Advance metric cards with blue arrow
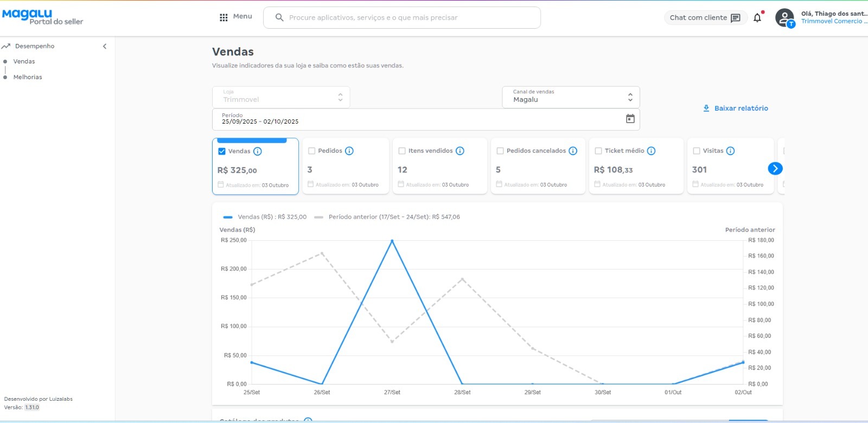Viewport: 868px width, 423px height. (775, 169)
